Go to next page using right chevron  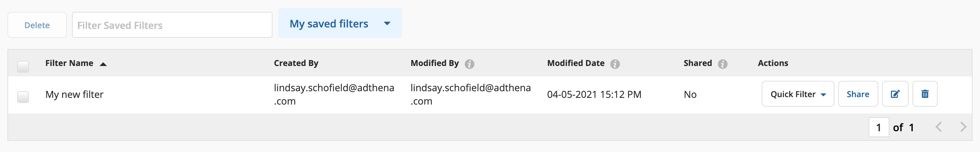(x=963, y=127)
